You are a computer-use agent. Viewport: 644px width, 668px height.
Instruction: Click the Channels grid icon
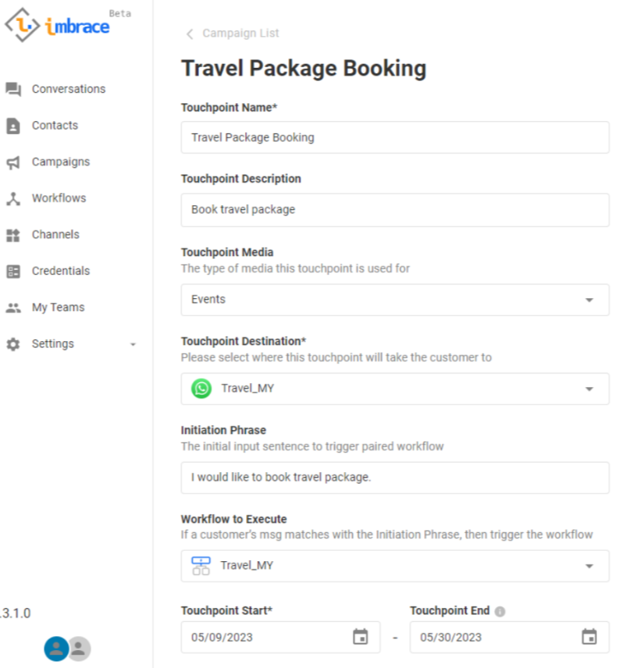(x=13, y=235)
